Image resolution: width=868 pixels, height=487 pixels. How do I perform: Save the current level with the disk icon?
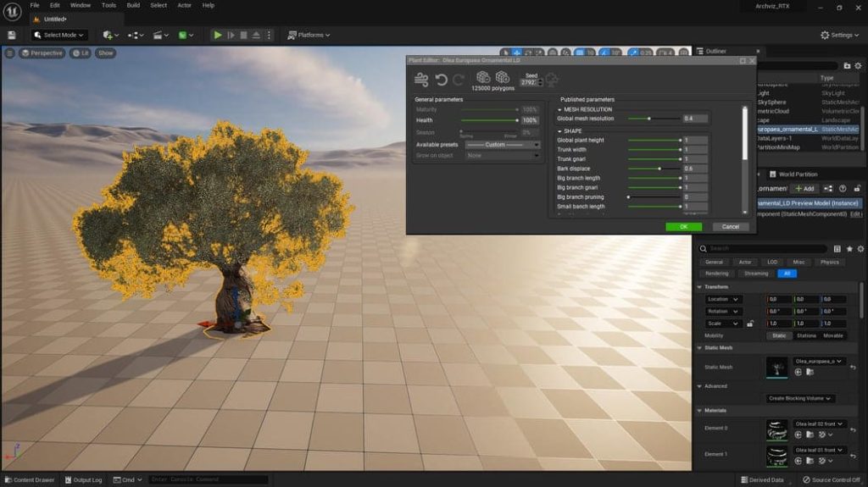(12, 35)
